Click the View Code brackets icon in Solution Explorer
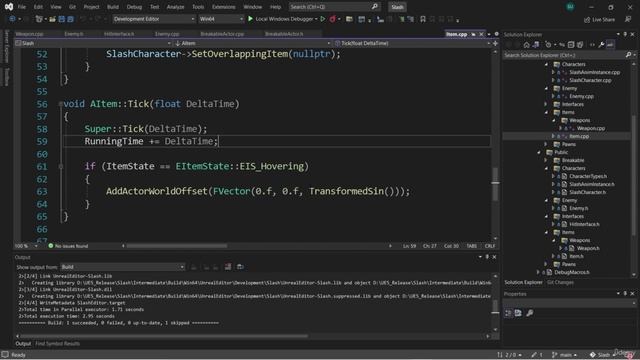The width and height of the screenshot is (640, 360). point(592,45)
